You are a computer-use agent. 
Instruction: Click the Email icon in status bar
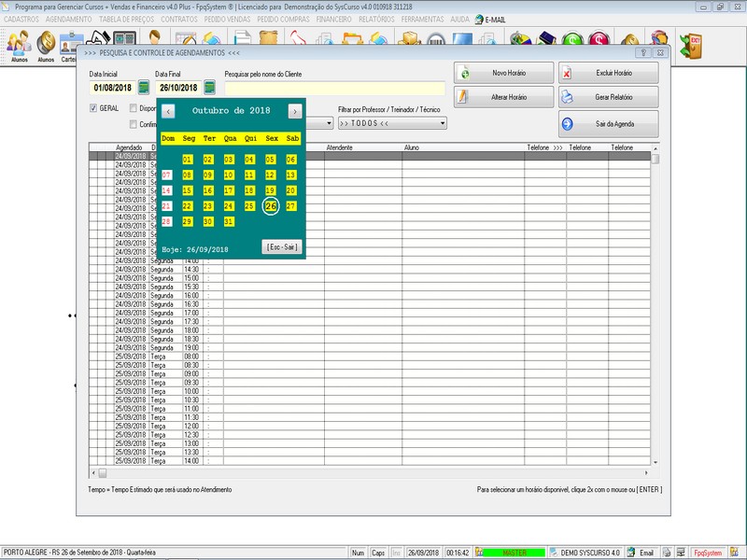click(x=631, y=553)
